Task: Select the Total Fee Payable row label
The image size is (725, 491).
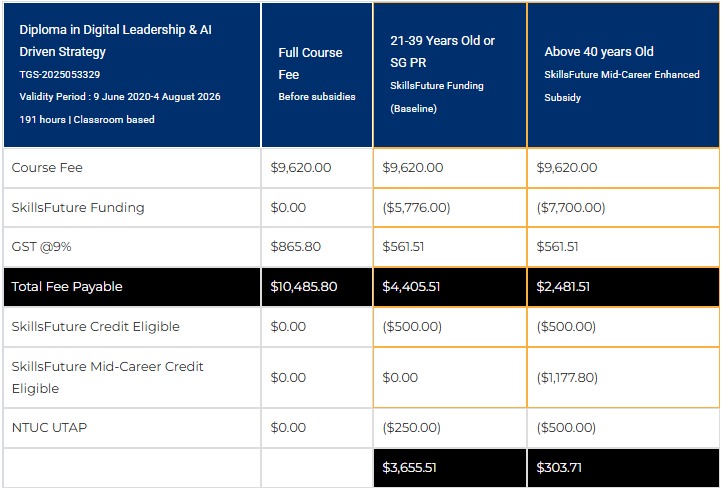Action: point(67,287)
